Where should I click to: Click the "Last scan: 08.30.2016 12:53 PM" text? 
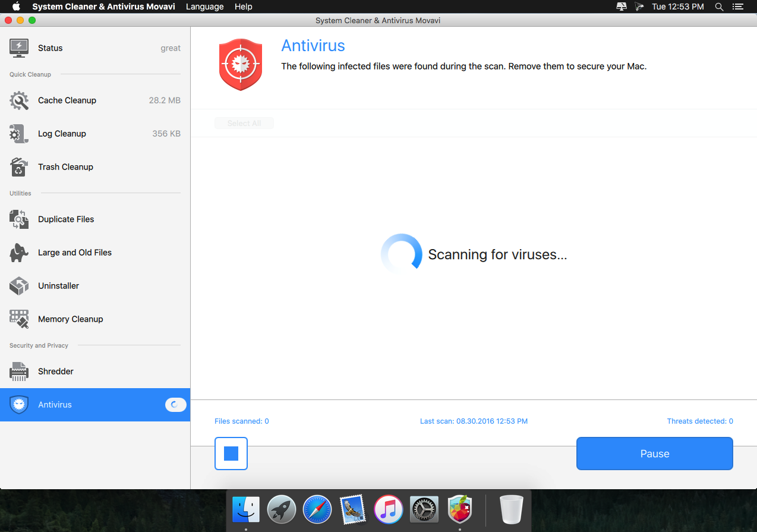(x=474, y=421)
